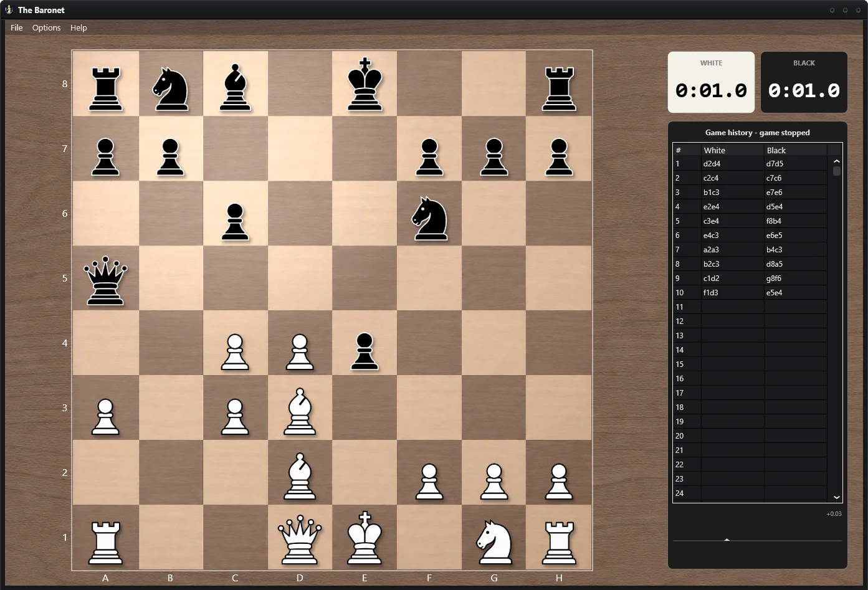The image size is (868, 590).
Task: Pick the white knight on g1
Action: 494,542
